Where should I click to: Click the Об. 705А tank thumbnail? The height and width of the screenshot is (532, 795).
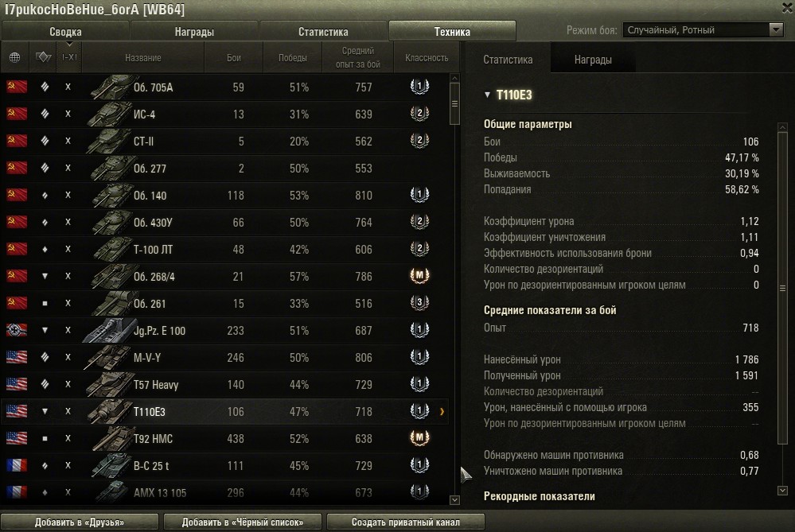110,87
